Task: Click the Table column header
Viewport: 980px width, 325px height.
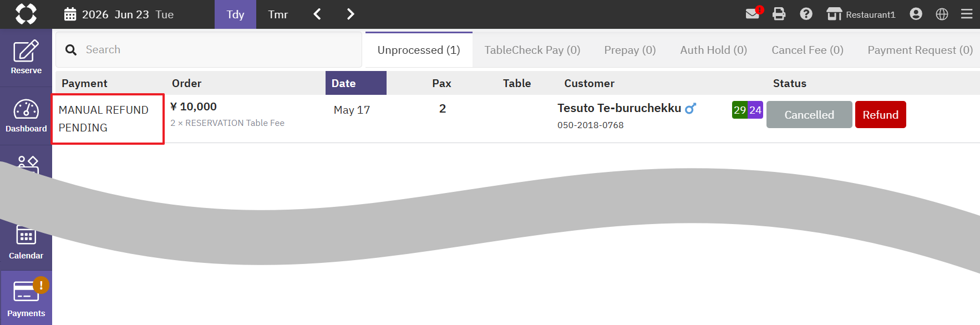Action: coord(517,83)
